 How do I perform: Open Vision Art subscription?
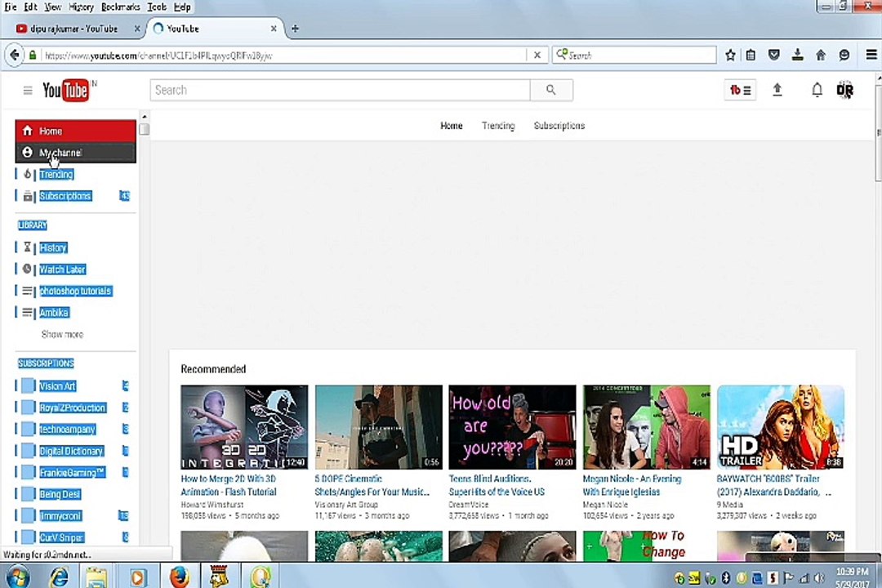pyautogui.click(x=57, y=386)
